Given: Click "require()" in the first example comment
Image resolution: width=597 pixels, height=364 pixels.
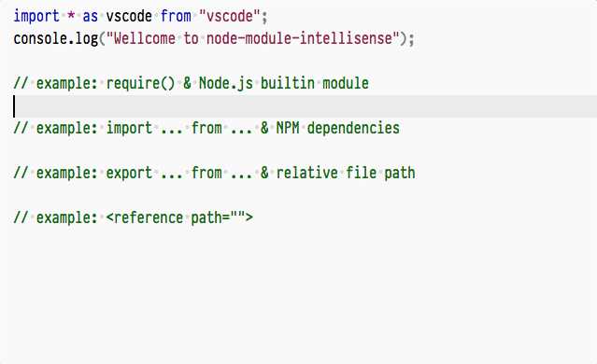Looking at the screenshot, I should (x=140, y=83).
